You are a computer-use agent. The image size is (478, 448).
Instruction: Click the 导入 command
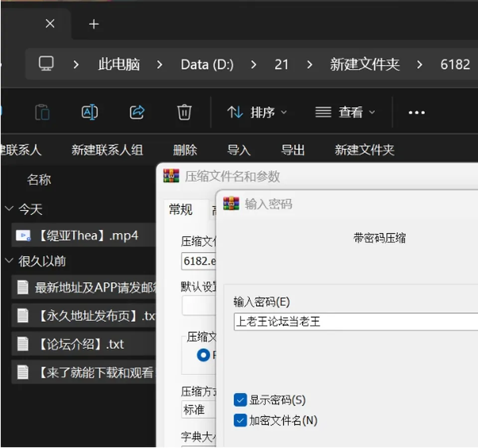tap(239, 150)
